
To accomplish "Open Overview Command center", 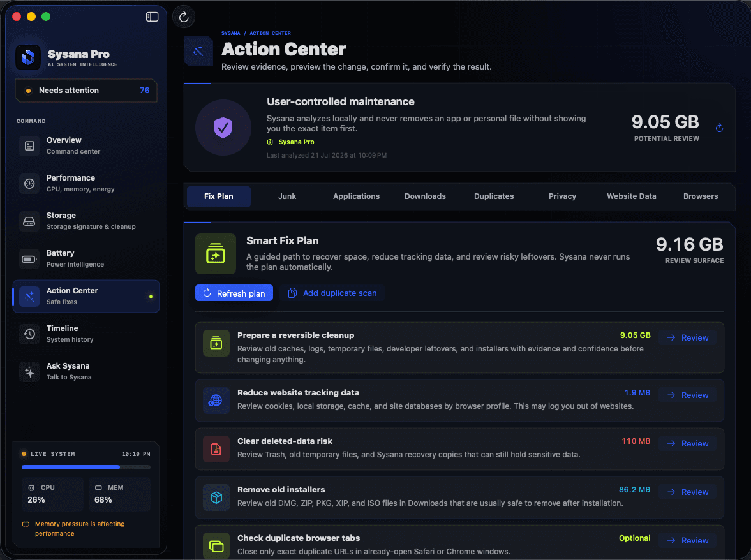I will [x=86, y=145].
